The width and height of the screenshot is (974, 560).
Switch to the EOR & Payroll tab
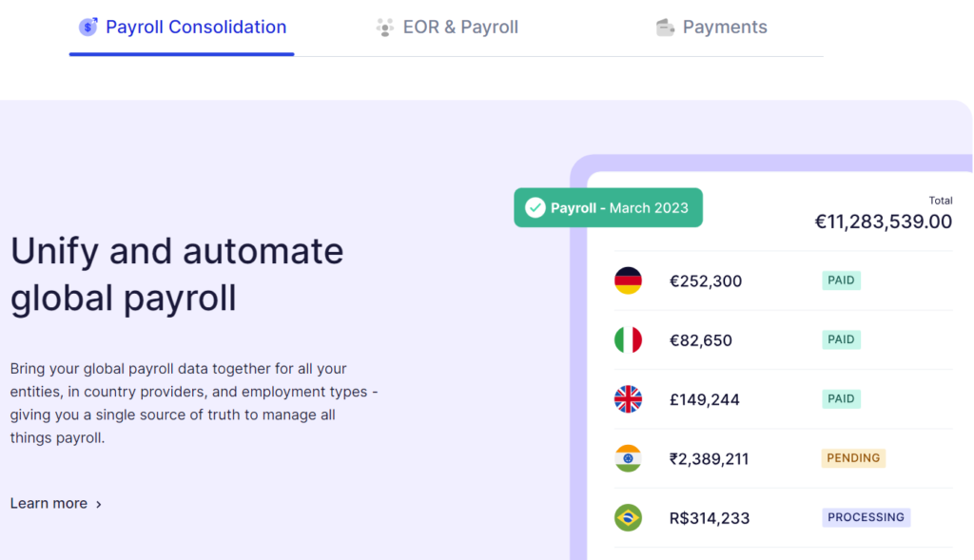tap(460, 28)
